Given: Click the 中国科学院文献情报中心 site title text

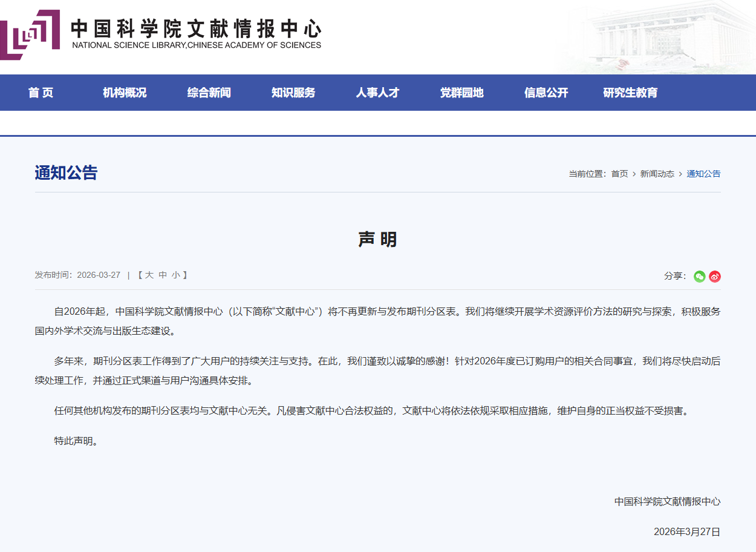Looking at the screenshot, I should (x=196, y=29).
